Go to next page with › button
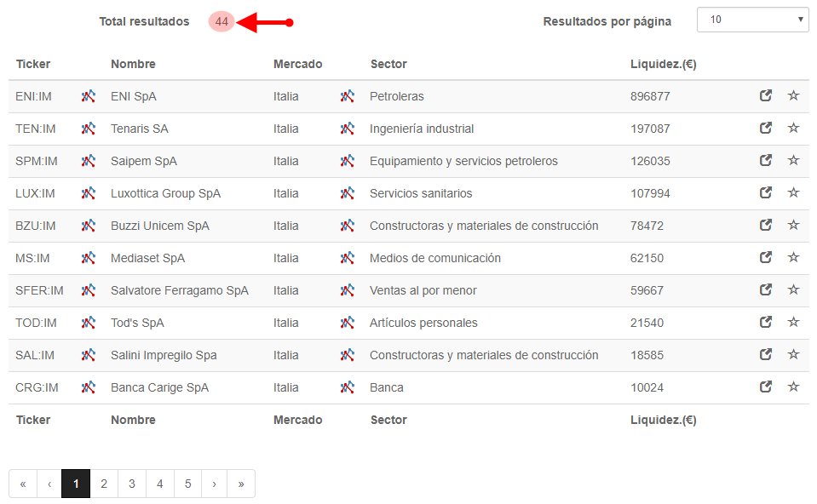This screenshot has height=504, width=817. (x=214, y=484)
